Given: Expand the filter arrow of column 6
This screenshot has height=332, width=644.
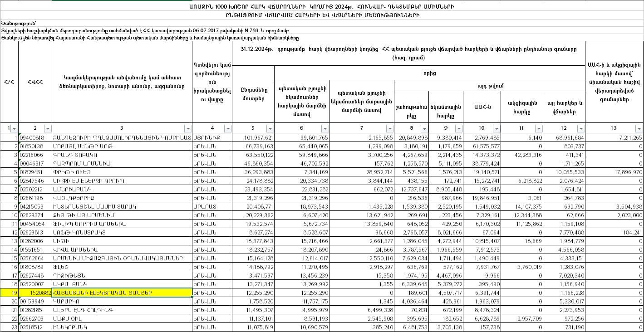Looking at the screenshot, I should [x=325, y=128].
